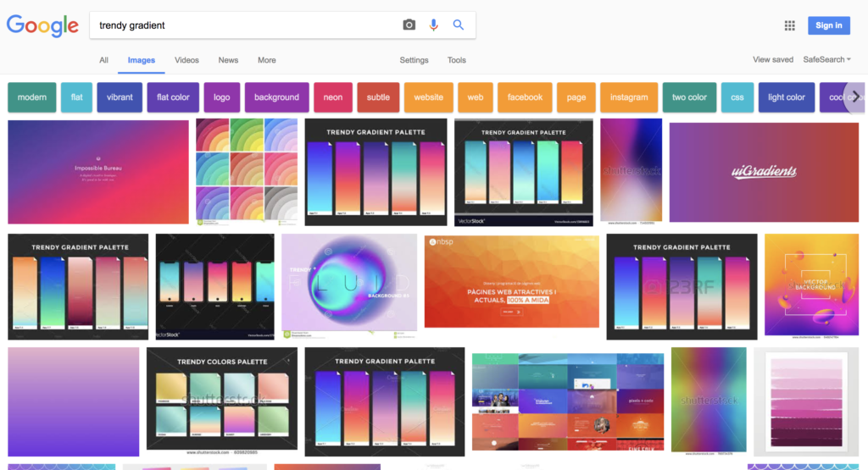
Task: Select the All results tab
Action: point(103,60)
